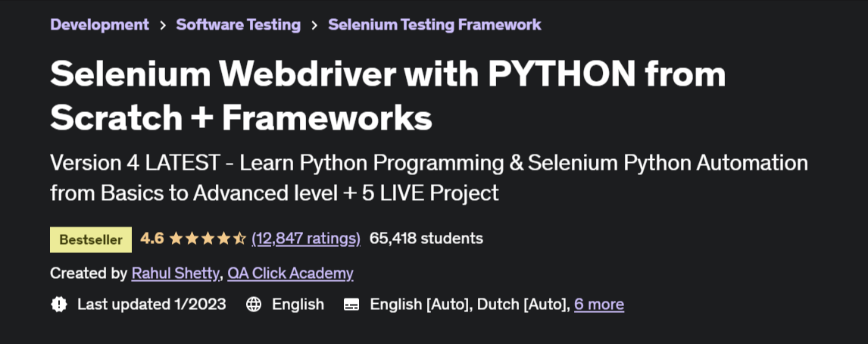Viewport: 868px width, 344px height.
Task: Click the English [Auto], Dutch [Auto] captions text
Action: (470, 304)
